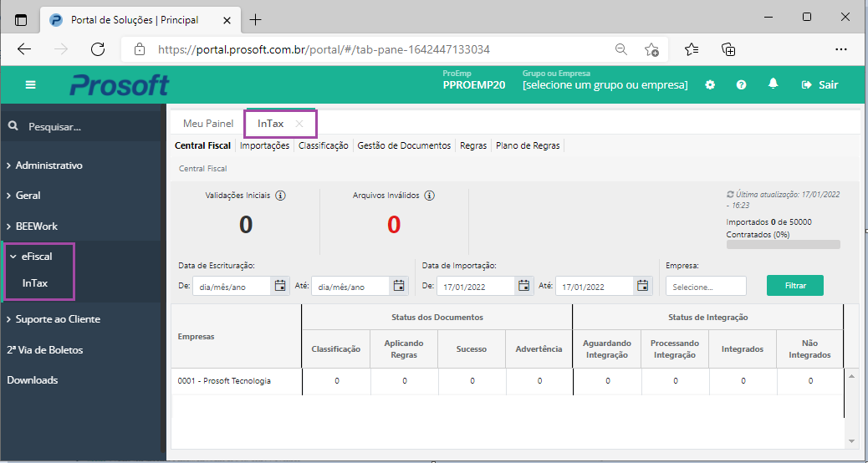868x463 pixels.
Task: Toggle the hamburger sidebar menu
Action: (x=30, y=84)
